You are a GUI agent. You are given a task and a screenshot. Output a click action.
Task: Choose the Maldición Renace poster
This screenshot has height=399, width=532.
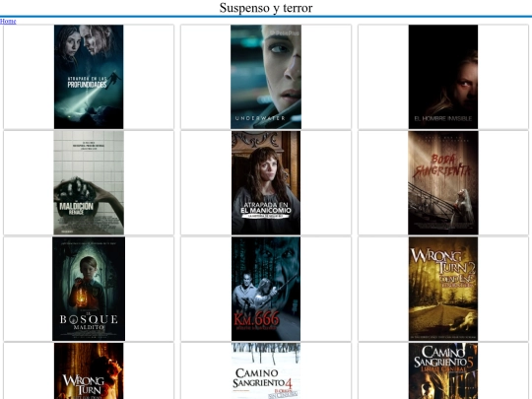pyautogui.click(x=89, y=182)
